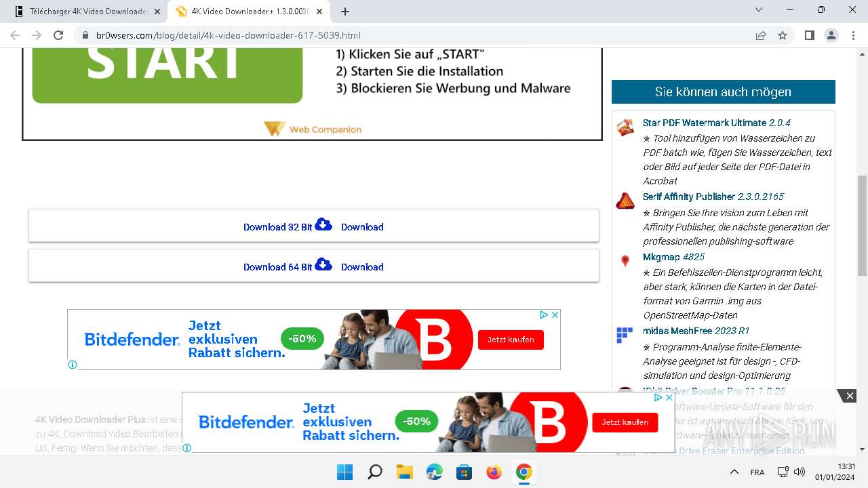The width and height of the screenshot is (868, 488).
Task: Close the lower overlay Bitdefender ad
Action: [x=669, y=398]
